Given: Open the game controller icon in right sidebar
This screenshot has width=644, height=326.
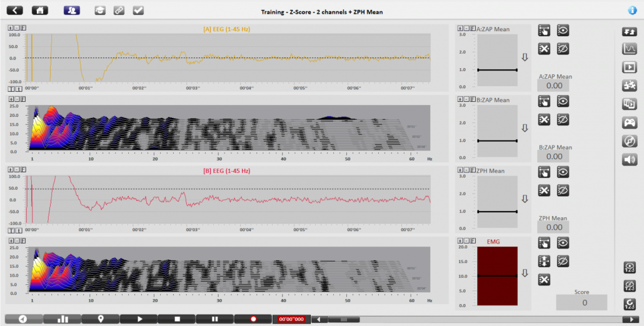Looking at the screenshot, I should click(x=630, y=122).
